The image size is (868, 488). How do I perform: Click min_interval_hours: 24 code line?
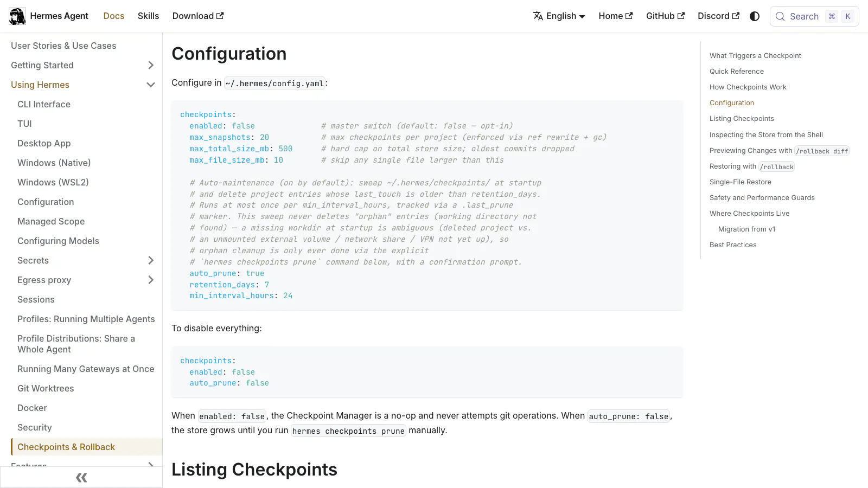click(x=241, y=296)
